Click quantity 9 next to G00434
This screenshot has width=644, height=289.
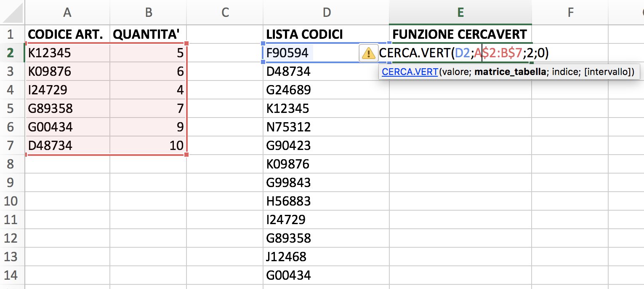(x=148, y=127)
